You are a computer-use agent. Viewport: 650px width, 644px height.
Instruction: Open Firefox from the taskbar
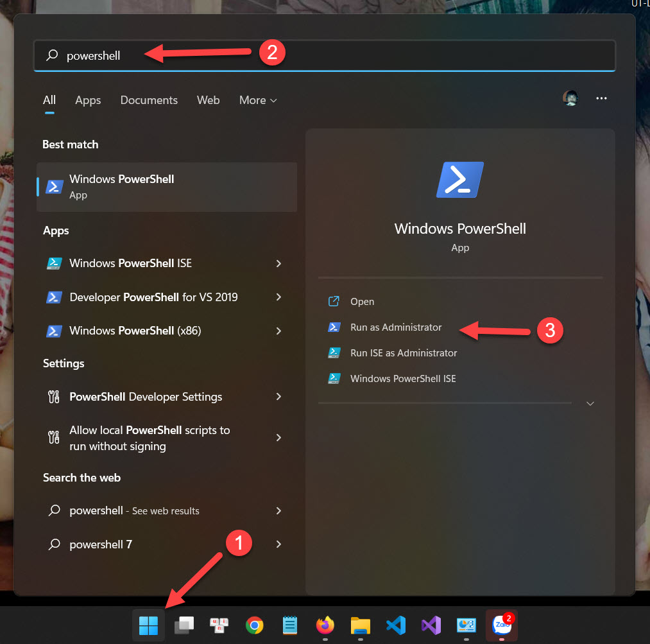click(325, 625)
